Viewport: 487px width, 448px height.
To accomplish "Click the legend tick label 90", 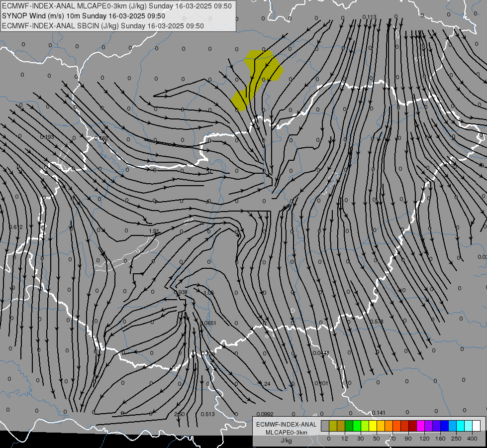I will click(x=408, y=439).
